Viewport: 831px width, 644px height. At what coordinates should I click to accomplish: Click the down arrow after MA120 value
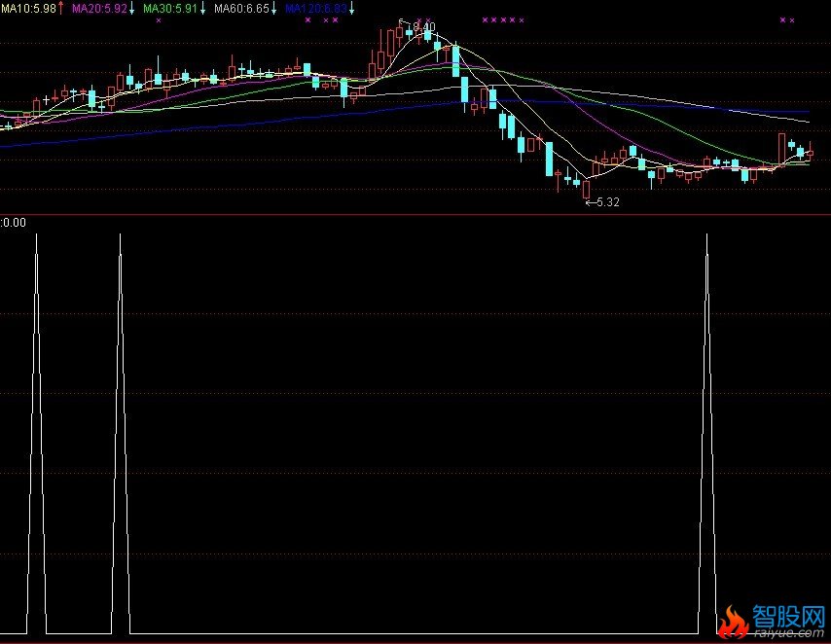[x=350, y=8]
